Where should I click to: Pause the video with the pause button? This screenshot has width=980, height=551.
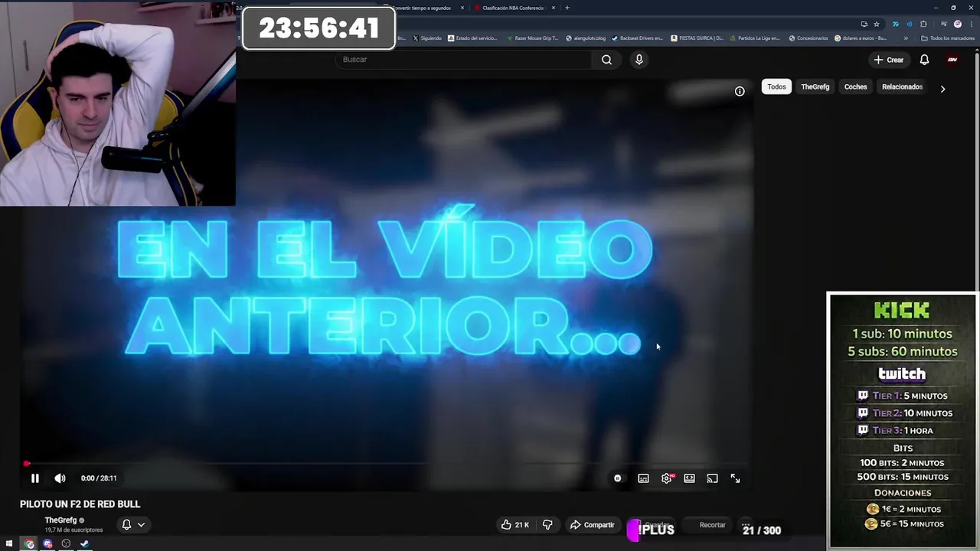click(x=34, y=478)
